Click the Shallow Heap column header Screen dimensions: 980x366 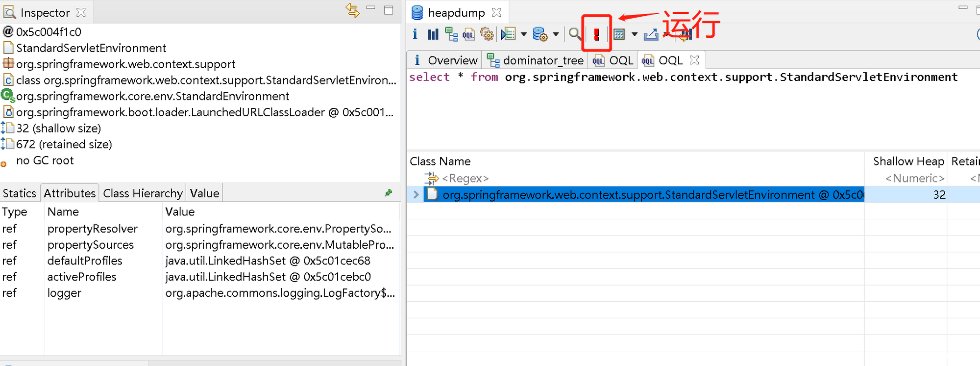click(907, 161)
